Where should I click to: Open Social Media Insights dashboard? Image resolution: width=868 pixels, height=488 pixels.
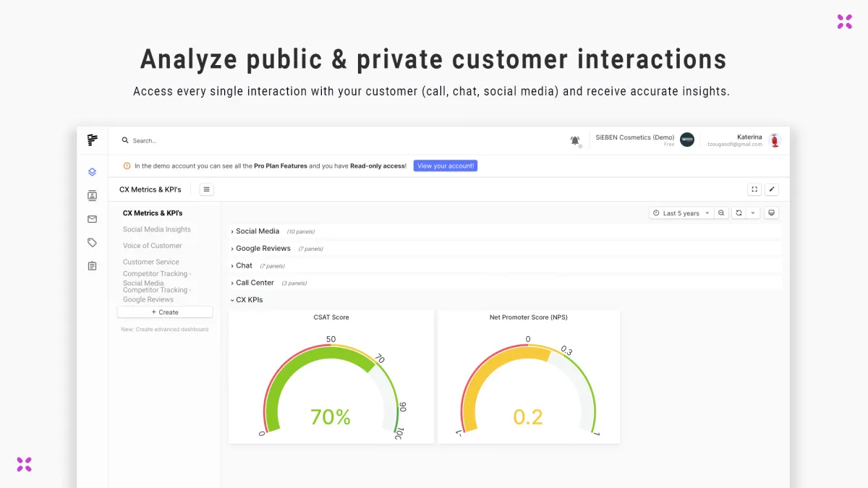click(x=157, y=229)
